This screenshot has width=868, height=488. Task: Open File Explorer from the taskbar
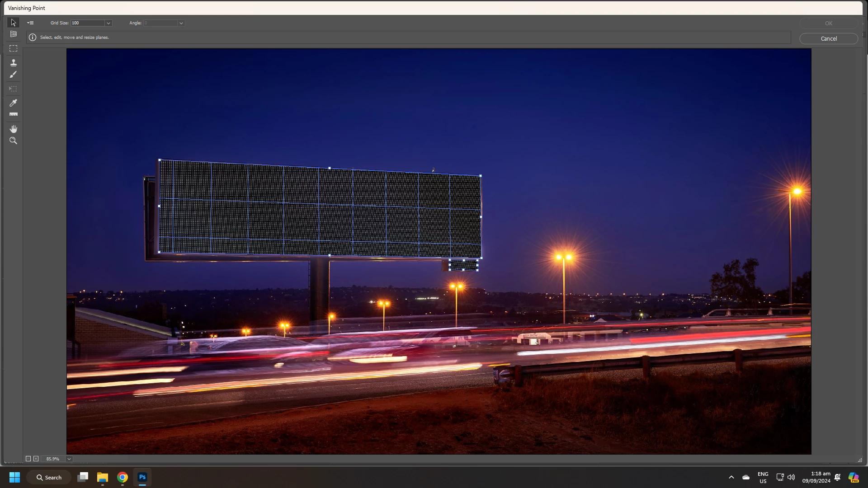click(x=103, y=477)
